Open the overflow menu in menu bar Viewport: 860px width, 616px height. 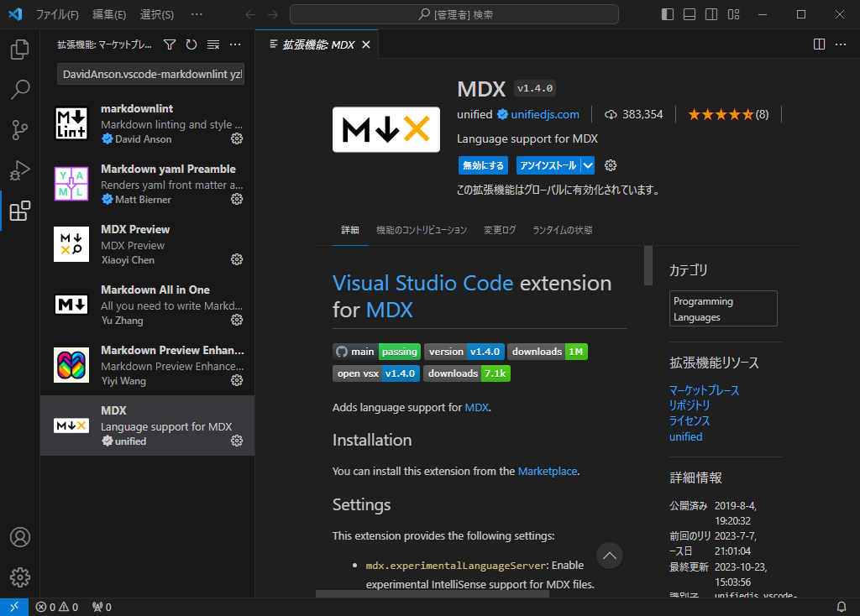197,14
